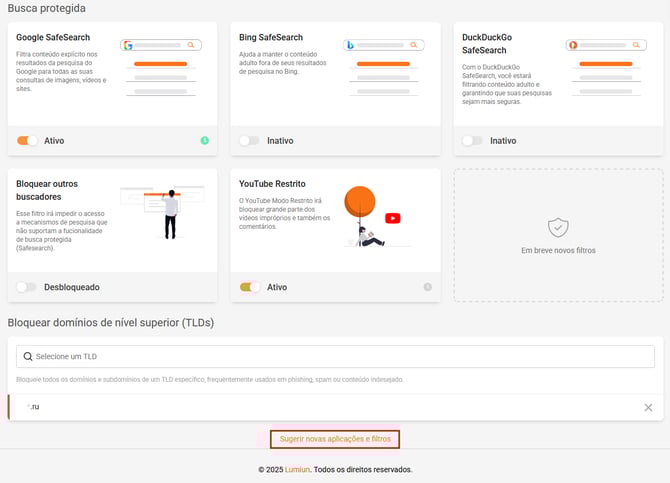670x483 pixels.
Task: Click the shield icon in upcoming filters
Action: [x=558, y=228]
